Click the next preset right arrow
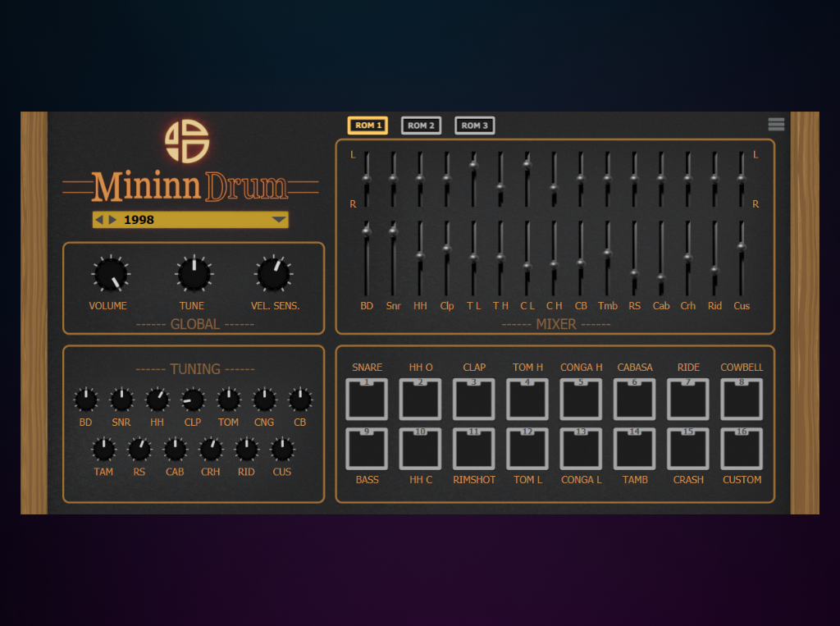Viewport: 840px width, 626px height. pyautogui.click(x=112, y=220)
